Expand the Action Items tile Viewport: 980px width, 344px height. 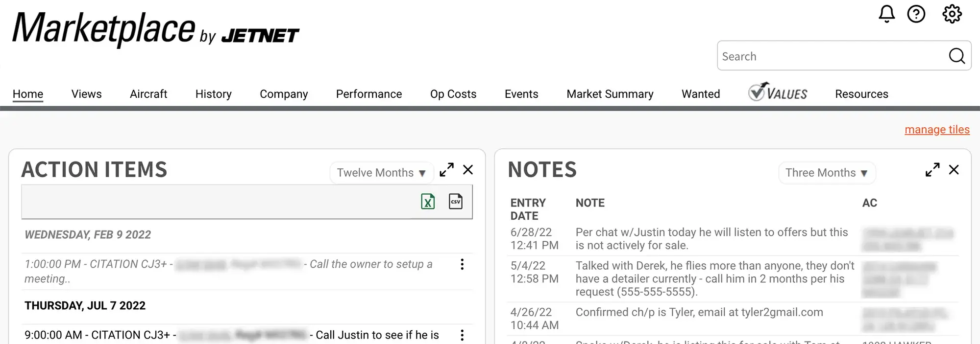pyautogui.click(x=446, y=170)
